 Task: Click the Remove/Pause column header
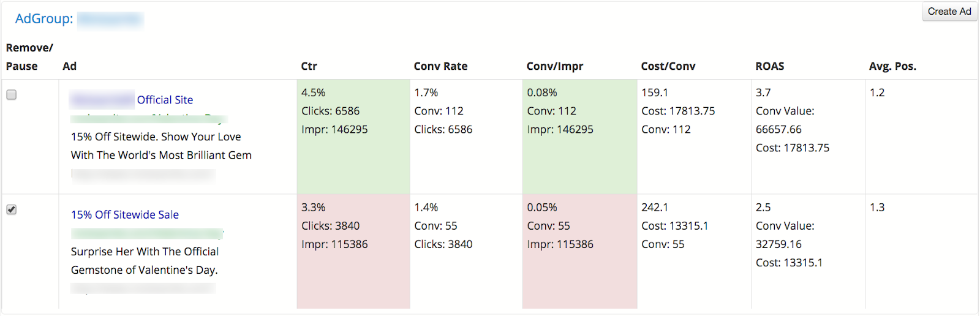pos(29,57)
